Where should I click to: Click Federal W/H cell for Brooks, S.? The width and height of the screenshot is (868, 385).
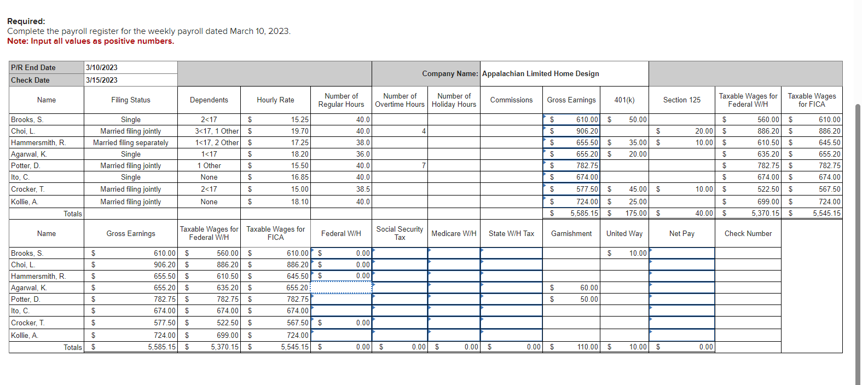pyautogui.click(x=341, y=253)
